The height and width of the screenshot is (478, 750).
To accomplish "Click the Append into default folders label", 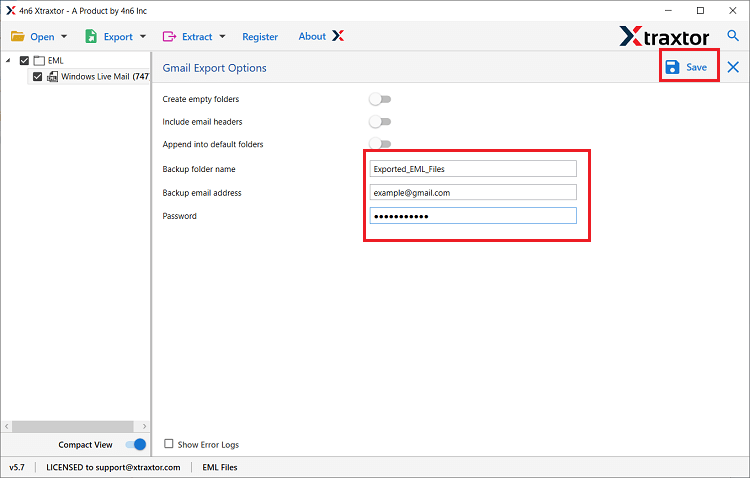I will (x=213, y=144).
